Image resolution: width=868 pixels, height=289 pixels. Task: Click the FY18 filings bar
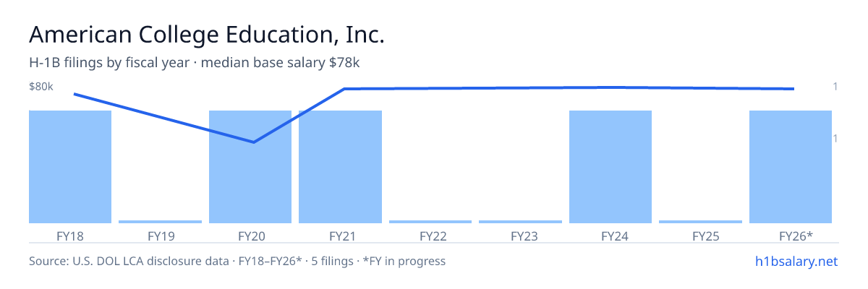(x=70, y=167)
